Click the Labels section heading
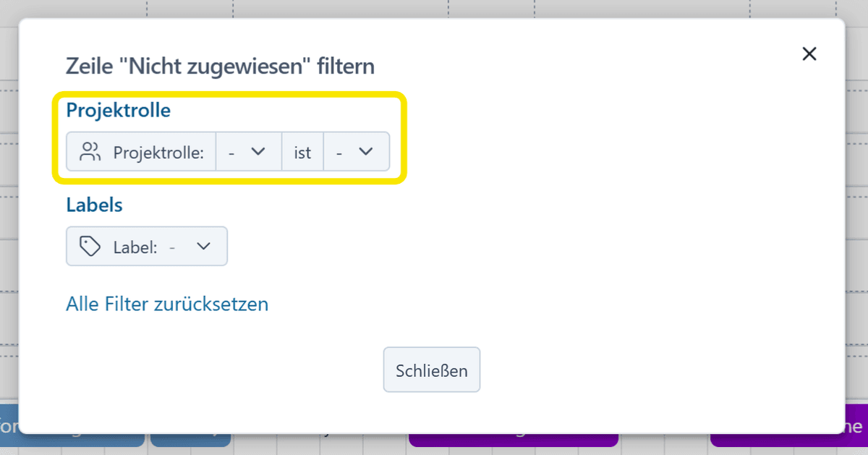Viewport: 868px width, 455px height. click(94, 205)
